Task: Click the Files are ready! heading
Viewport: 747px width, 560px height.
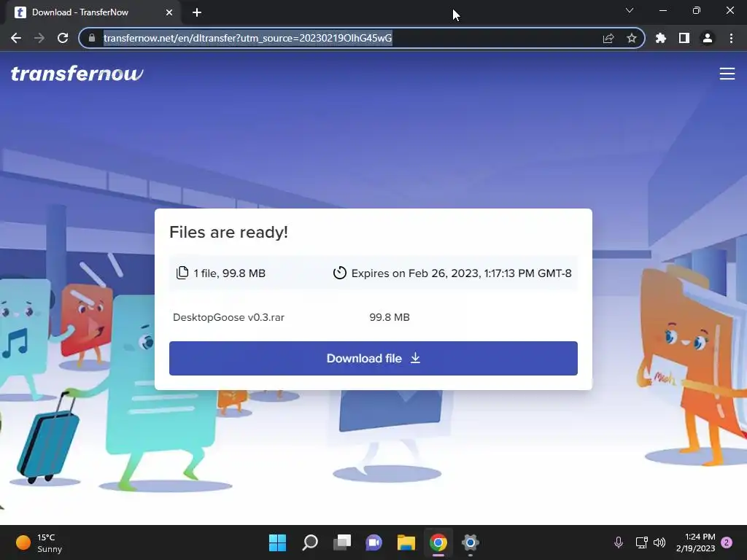Action: [x=228, y=232]
